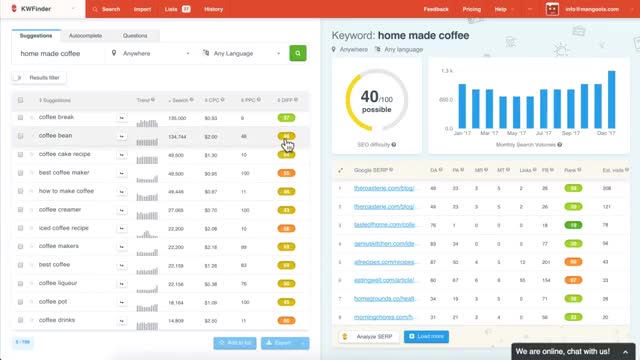Open the Lists menu item
Screen dimensions: 640x360
pyautogui.click(x=177, y=9)
